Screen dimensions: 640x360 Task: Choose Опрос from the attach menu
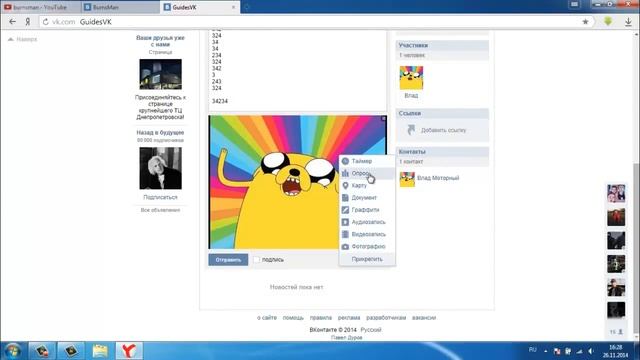[x=367, y=173]
